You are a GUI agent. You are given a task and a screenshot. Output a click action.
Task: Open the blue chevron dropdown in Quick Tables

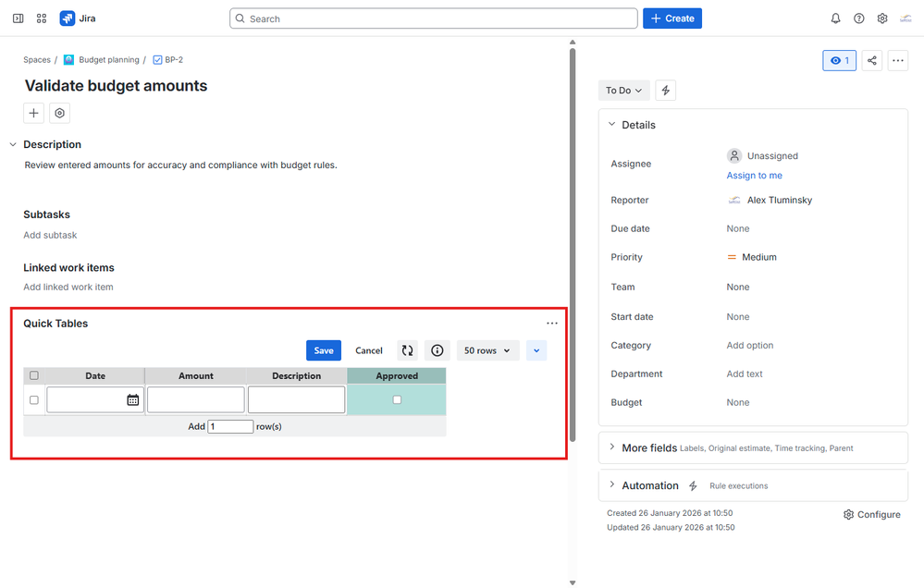coord(536,350)
